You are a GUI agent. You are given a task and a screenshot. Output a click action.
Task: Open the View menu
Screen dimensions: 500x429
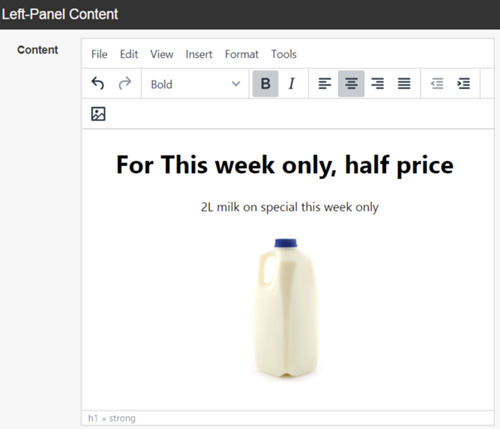tap(162, 54)
